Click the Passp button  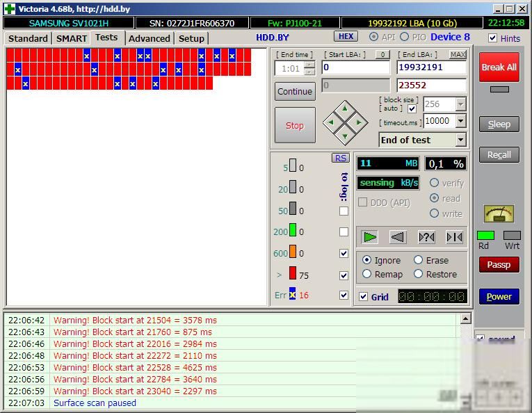(x=499, y=264)
